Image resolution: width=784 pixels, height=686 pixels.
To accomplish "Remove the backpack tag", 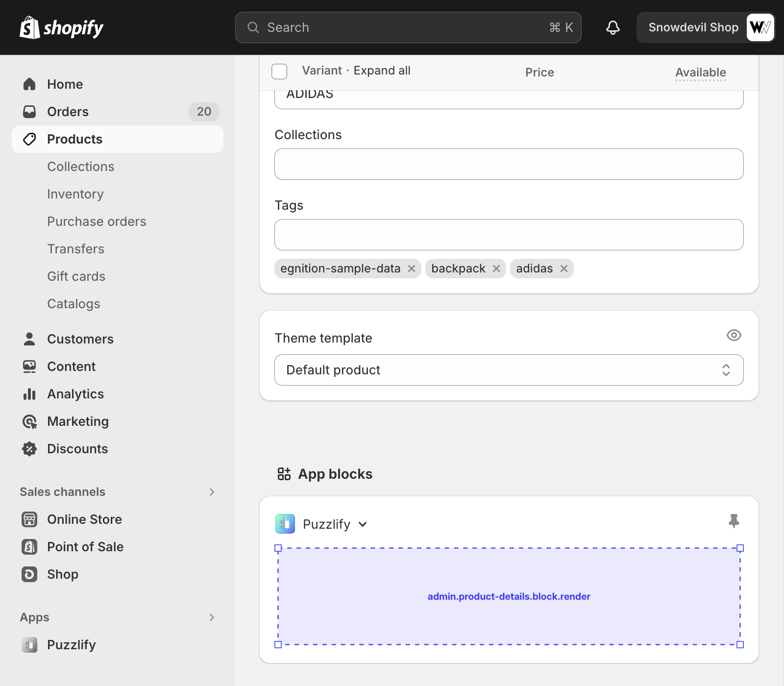I will [x=496, y=269].
